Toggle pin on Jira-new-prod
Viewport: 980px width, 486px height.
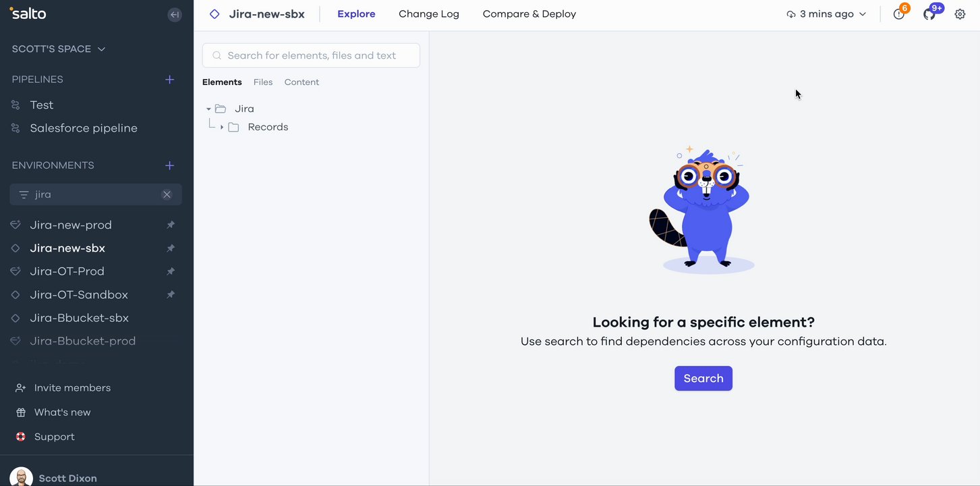click(171, 225)
